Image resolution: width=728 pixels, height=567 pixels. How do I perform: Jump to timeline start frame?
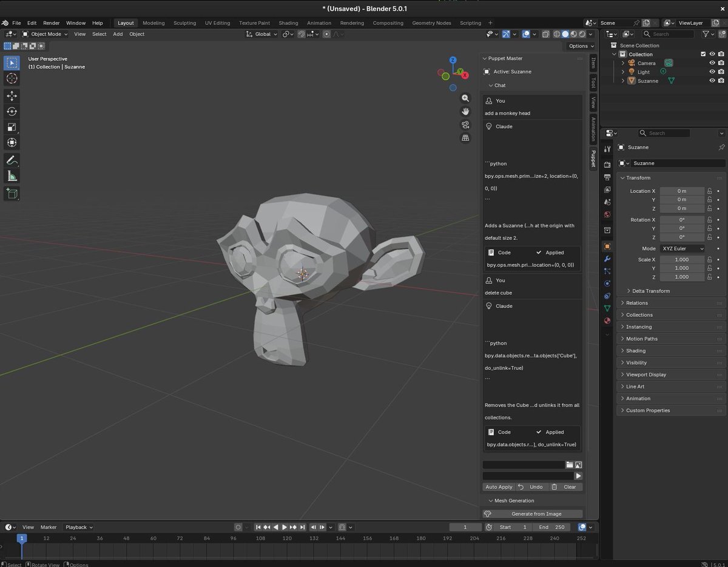point(258,527)
